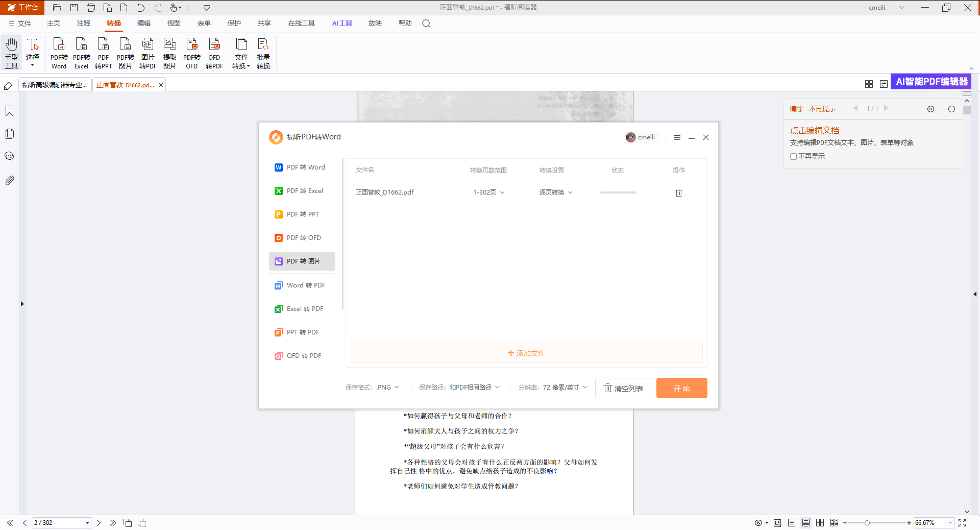Select Excel 转 PDF in dialog sidebar

302,309
